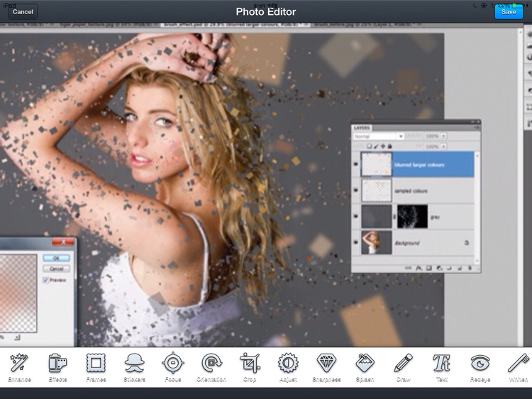Viewport: 532px width, 399px height.
Task: Click OK in the small dialog
Action: point(56,258)
